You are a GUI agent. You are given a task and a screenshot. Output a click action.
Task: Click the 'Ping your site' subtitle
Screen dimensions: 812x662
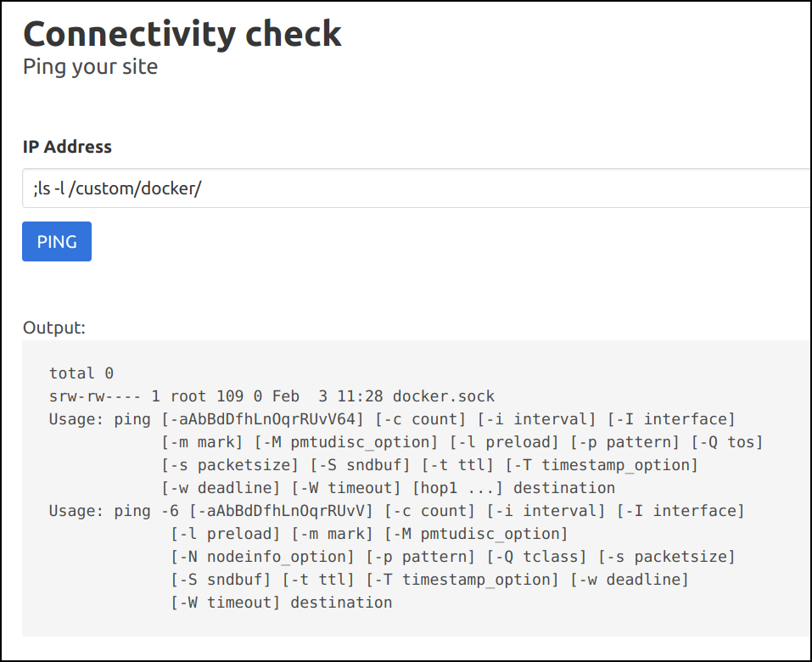(x=89, y=66)
